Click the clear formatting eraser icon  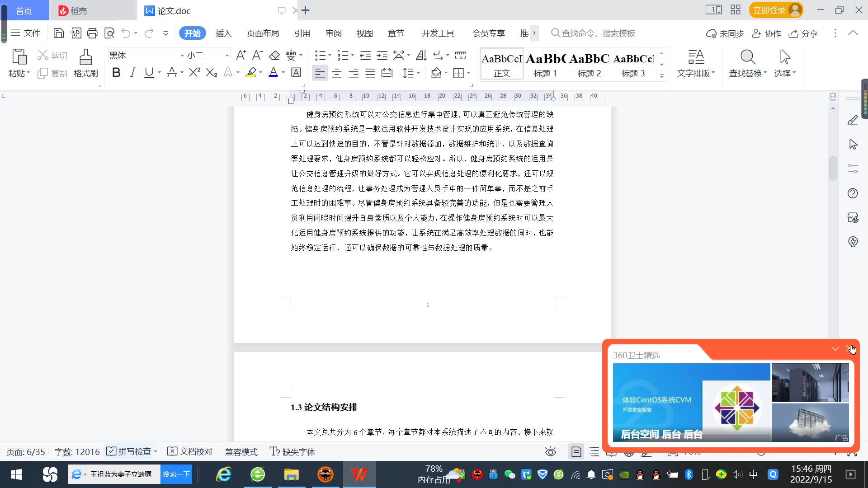(x=274, y=56)
